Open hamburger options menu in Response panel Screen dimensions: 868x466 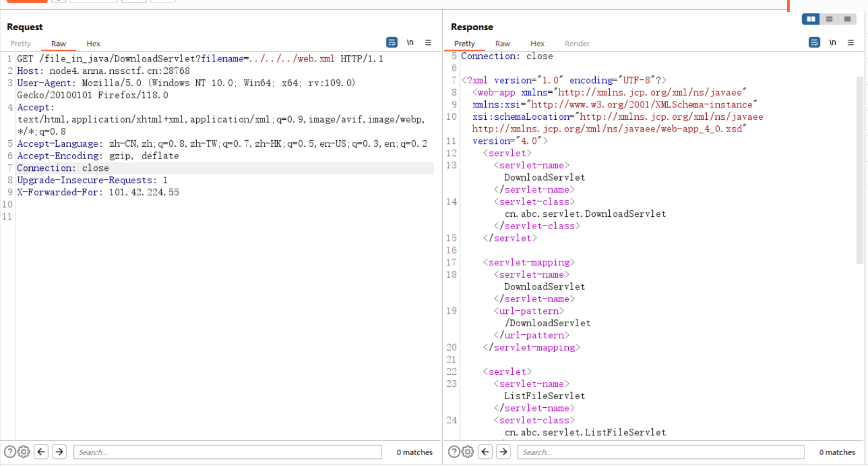coord(851,43)
